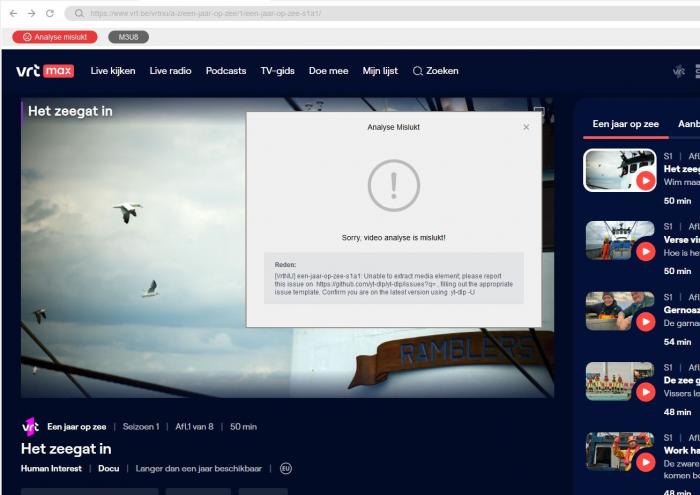Image resolution: width=700 pixels, height=495 pixels.
Task: Open the fourth episode thumbnail of 48 min
Action: [619, 381]
